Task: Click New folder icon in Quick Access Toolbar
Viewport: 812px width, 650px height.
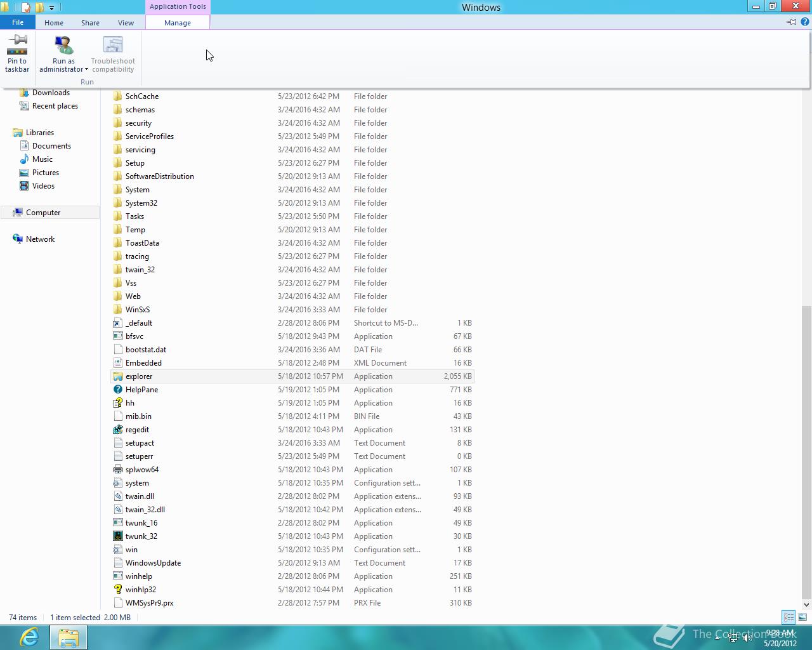Action: (x=39, y=8)
